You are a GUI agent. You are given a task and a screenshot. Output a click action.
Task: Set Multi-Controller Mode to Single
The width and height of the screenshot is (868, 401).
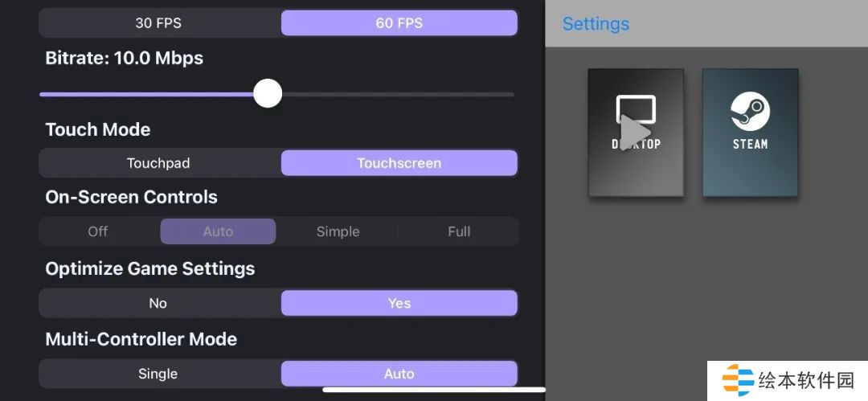[x=158, y=374]
